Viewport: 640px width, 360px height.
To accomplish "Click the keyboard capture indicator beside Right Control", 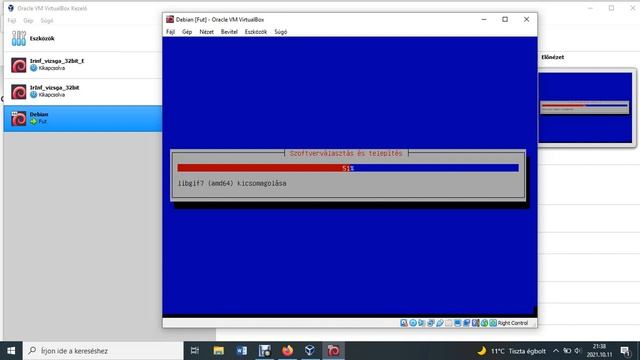I will 493,323.
